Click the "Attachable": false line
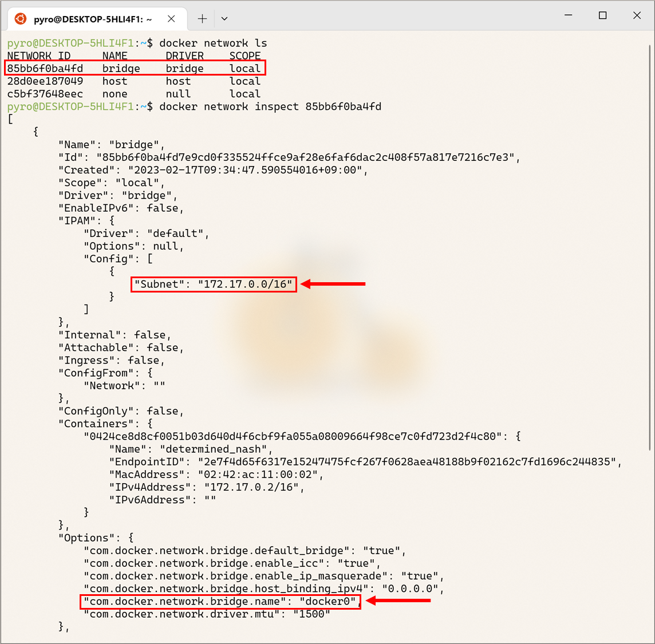 point(121,347)
